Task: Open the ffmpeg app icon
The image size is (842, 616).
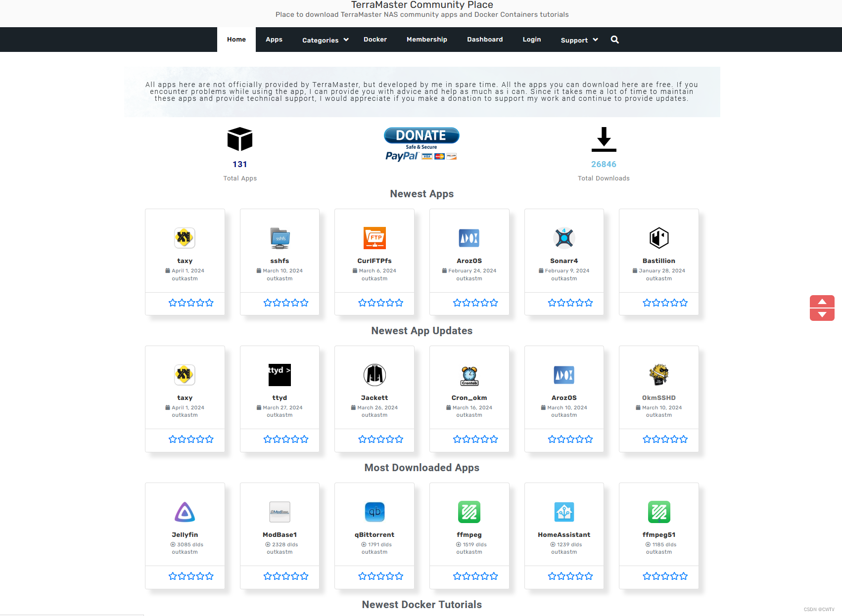Action: click(469, 512)
